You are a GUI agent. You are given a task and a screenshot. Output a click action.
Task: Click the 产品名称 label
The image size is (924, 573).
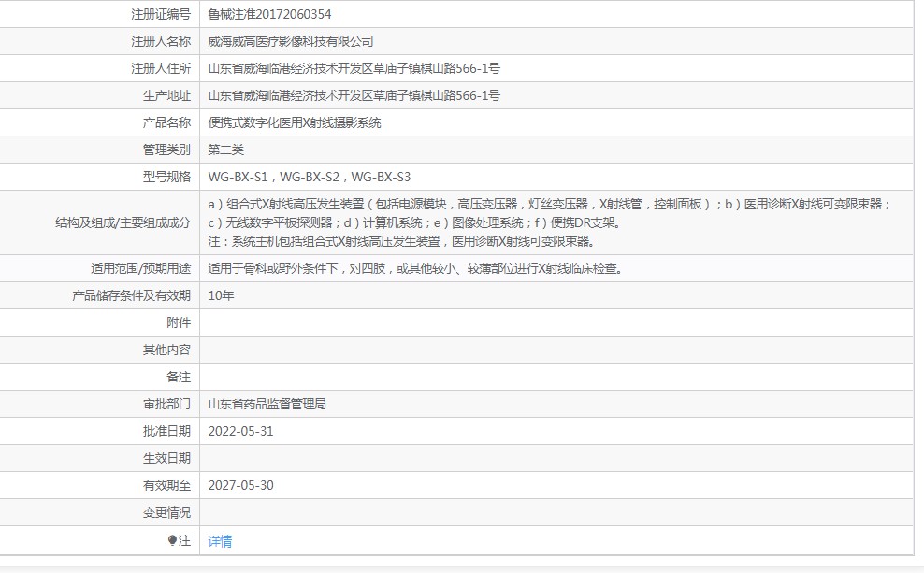pyautogui.click(x=166, y=122)
